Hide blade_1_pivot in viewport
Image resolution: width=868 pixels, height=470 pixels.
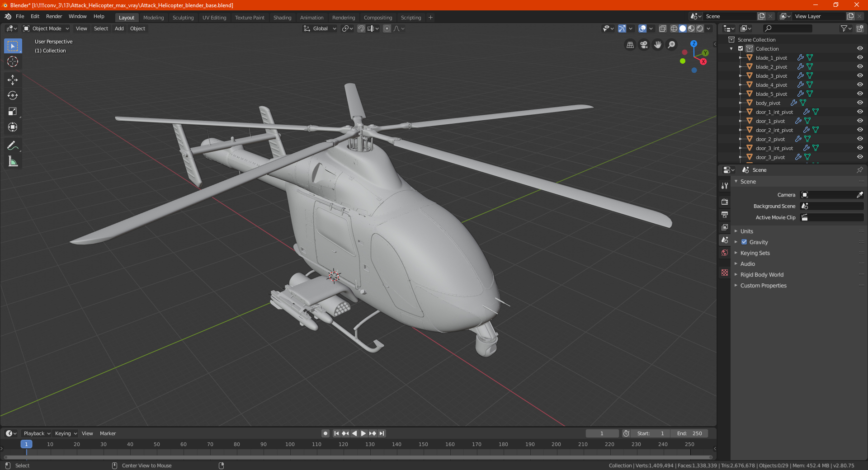pos(860,58)
